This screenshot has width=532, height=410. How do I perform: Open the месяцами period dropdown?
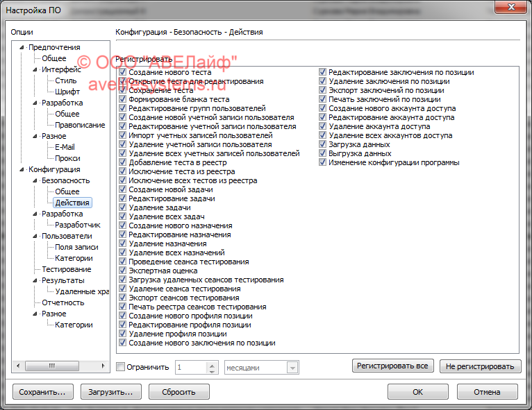coord(292,368)
